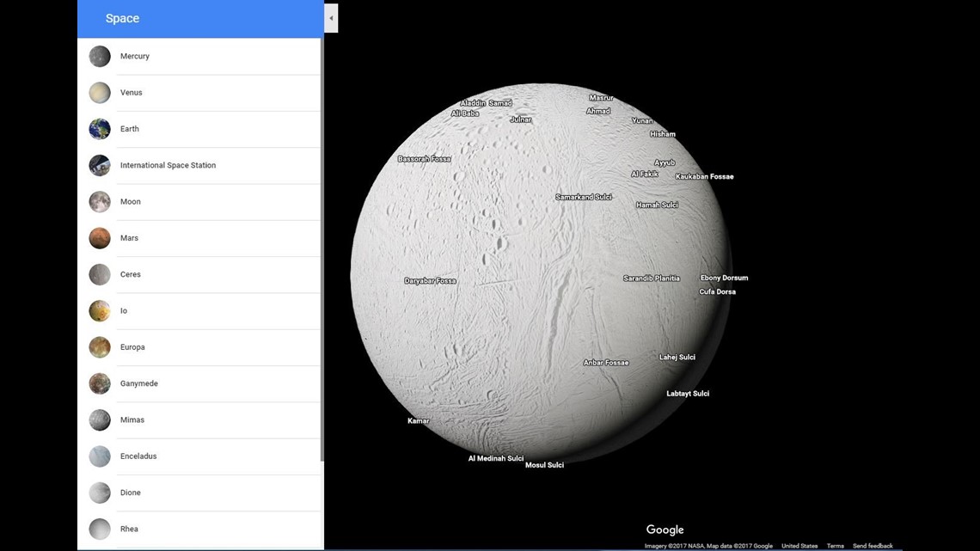Click the United States region link
Screen dimensions: 980x551
tap(799, 546)
